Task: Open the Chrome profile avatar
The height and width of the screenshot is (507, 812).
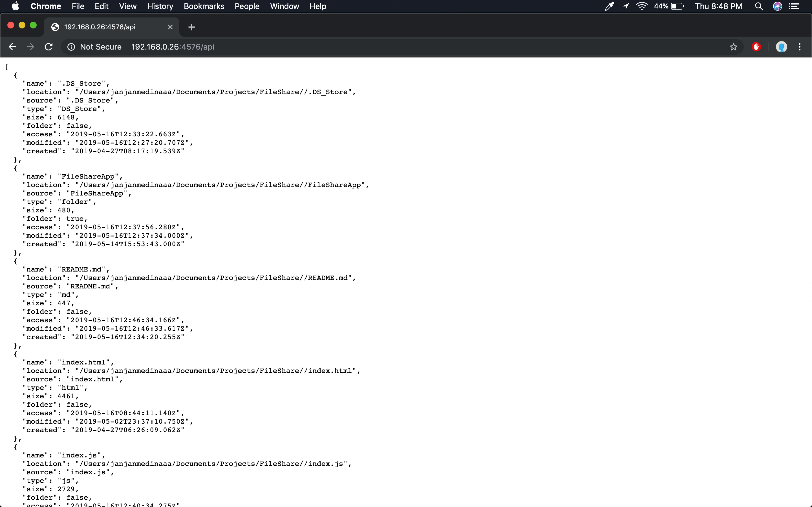Action: coord(782,46)
